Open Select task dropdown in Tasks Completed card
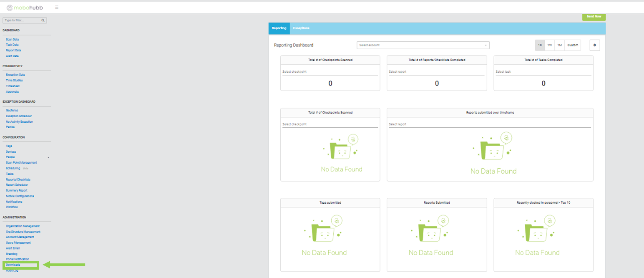 (x=543, y=72)
